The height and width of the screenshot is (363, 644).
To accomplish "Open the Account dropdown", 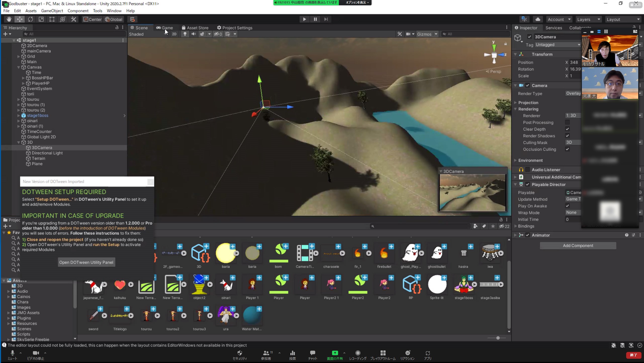I will click(x=559, y=19).
